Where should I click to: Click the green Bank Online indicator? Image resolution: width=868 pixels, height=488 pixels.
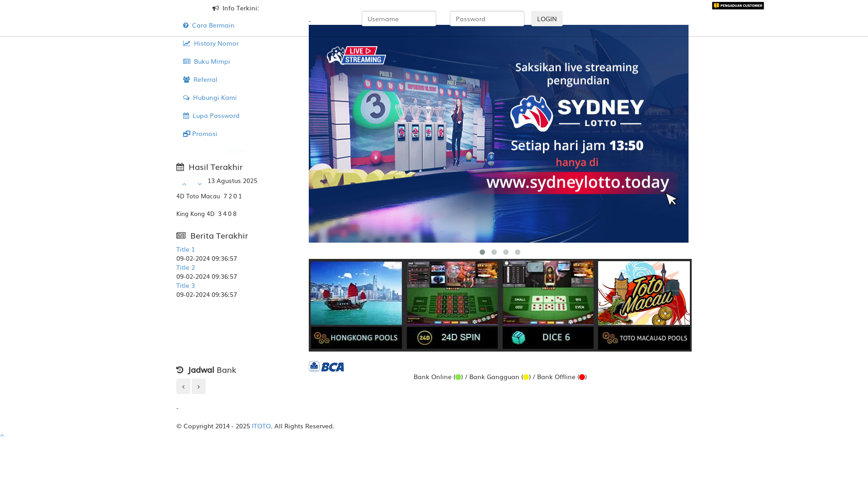point(458,377)
